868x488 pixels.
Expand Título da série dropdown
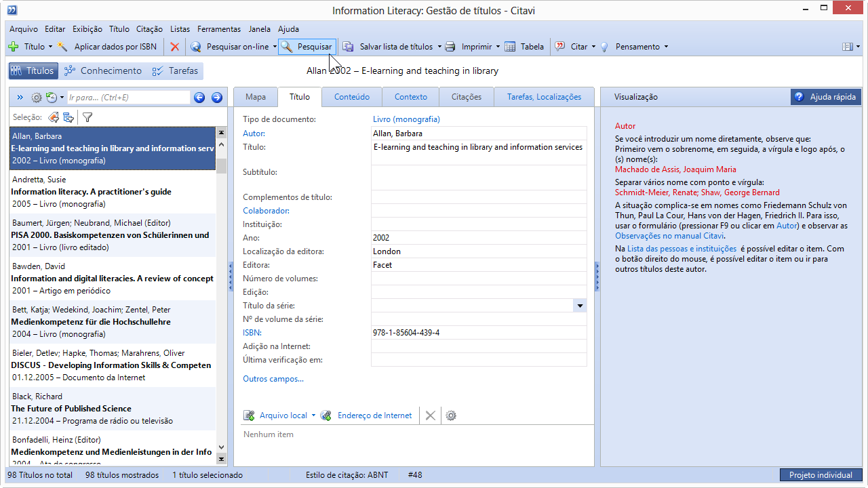coord(580,306)
